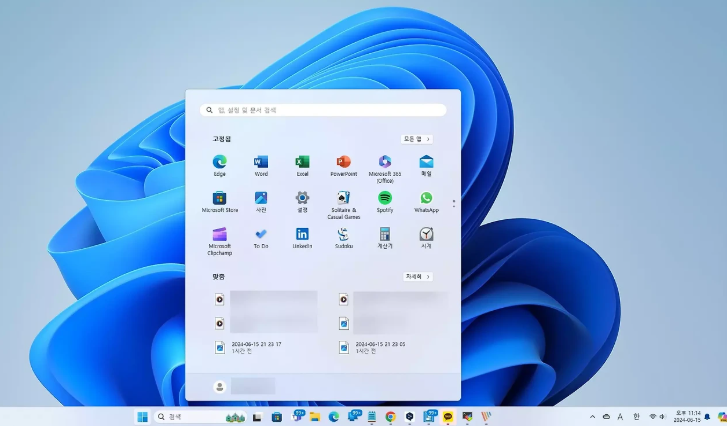Screen dimensions: 727x426
Task: Open Notepad icon on the taskbar
Action: pos(371,417)
